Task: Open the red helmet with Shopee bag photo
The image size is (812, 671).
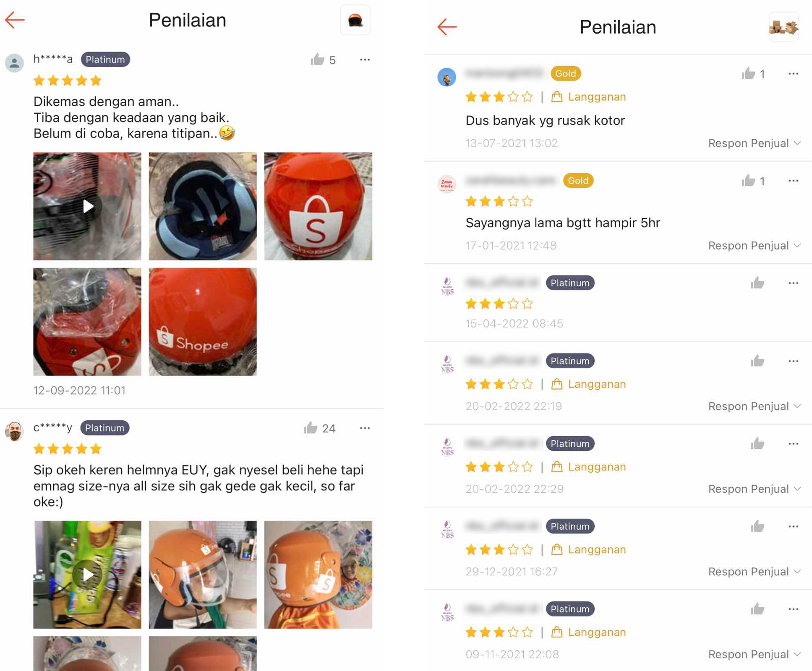Action: (x=318, y=206)
